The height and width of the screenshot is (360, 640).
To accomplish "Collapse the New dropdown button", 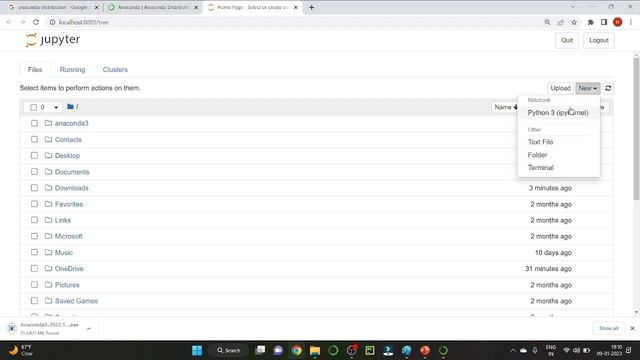I will point(587,88).
